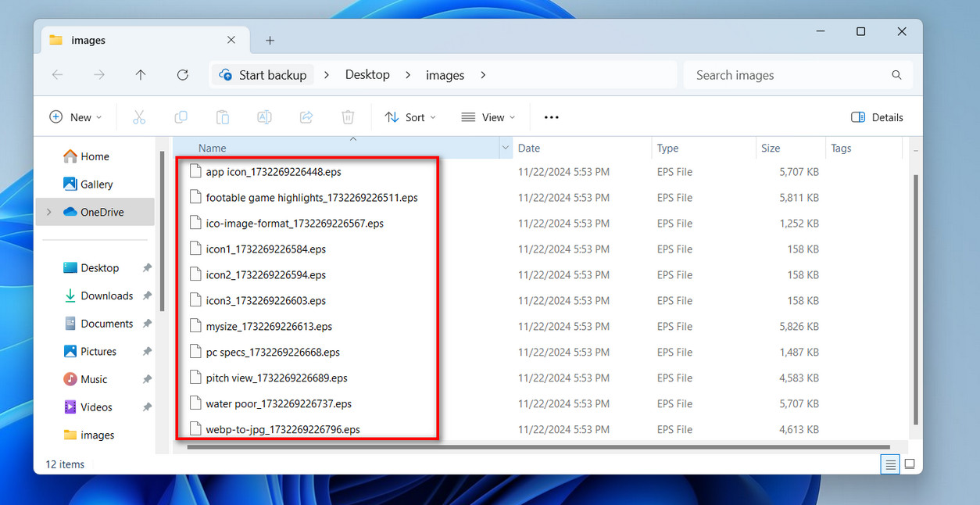This screenshot has height=505, width=980.
Task: Go back with the Back arrow
Action: click(x=57, y=75)
